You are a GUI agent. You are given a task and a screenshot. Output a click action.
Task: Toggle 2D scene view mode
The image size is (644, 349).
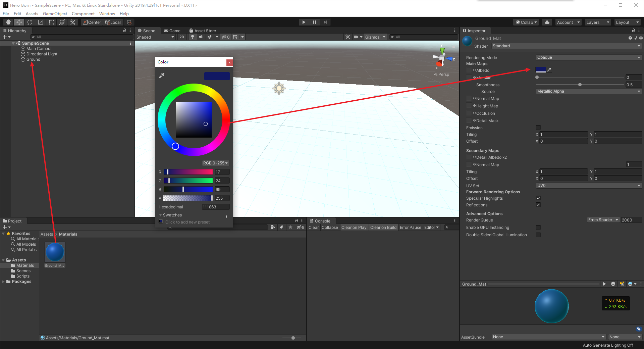pos(182,37)
